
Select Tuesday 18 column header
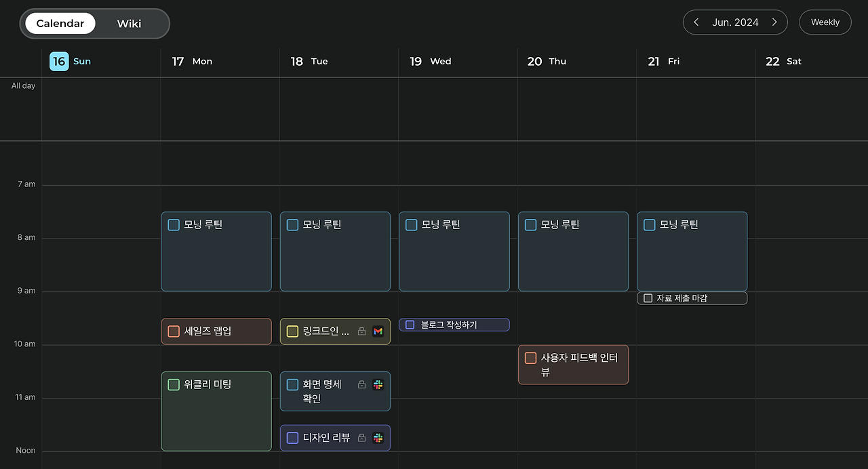tap(309, 61)
